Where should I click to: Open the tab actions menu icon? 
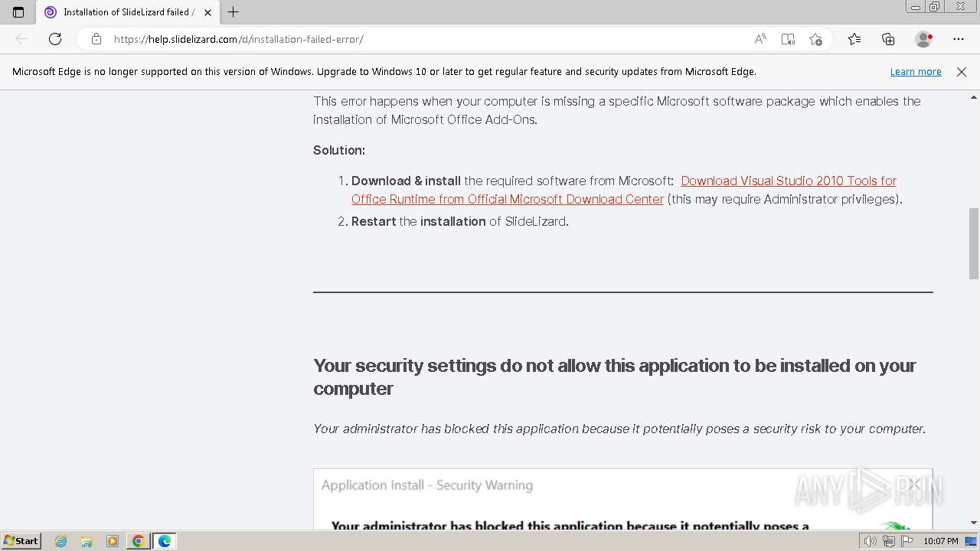tap(18, 12)
